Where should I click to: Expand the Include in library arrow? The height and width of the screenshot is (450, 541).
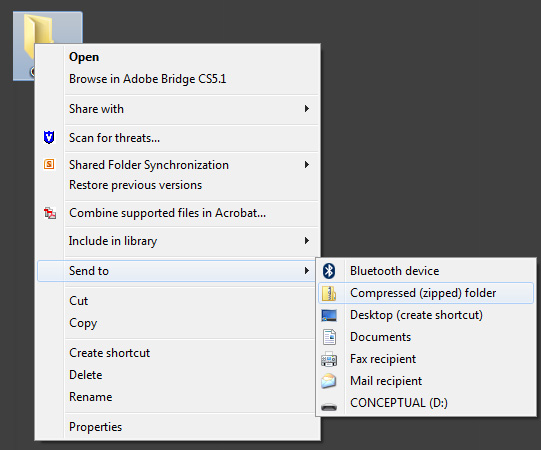tap(306, 241)
